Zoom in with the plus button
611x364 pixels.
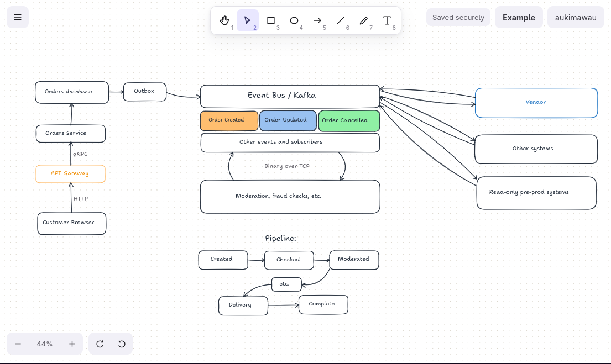(x=72, y=344)
